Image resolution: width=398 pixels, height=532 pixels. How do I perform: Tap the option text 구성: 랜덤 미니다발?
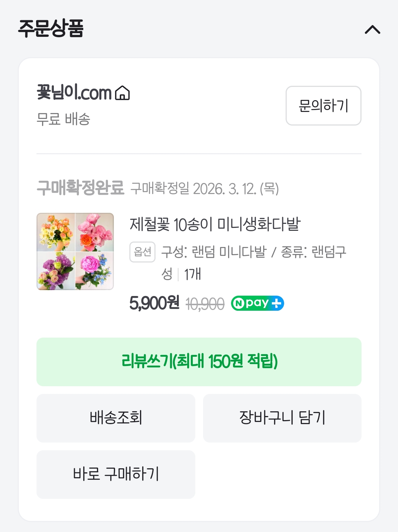pyautogui.click(x=214, y=252)
